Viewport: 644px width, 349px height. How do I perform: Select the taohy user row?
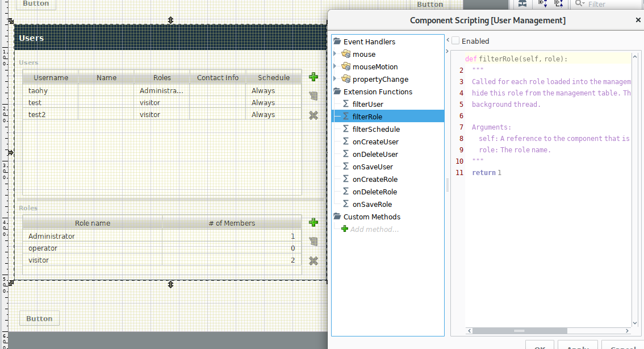tap(38, 91)
